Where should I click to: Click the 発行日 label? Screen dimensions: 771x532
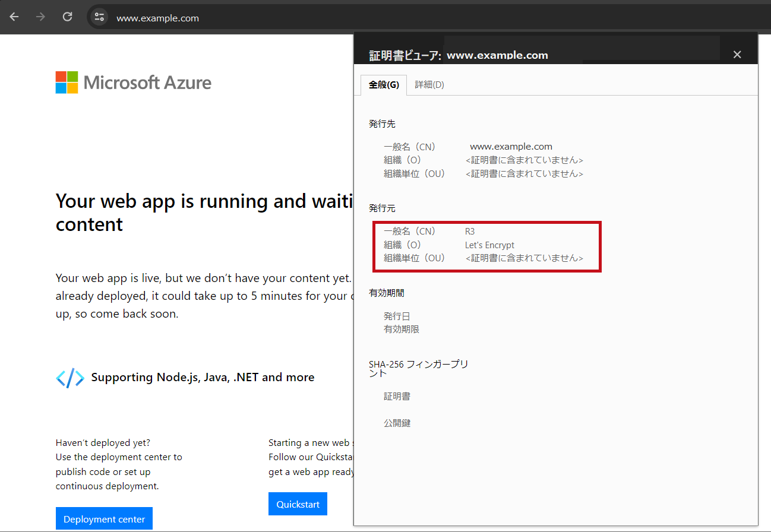pos(397,316)
